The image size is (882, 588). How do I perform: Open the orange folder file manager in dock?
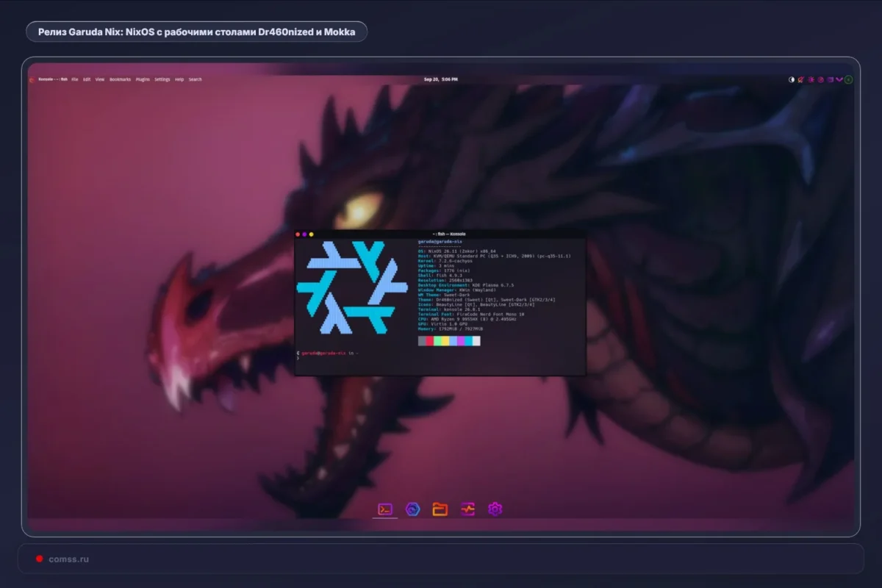pyautogui.click(x=440, y=509)
